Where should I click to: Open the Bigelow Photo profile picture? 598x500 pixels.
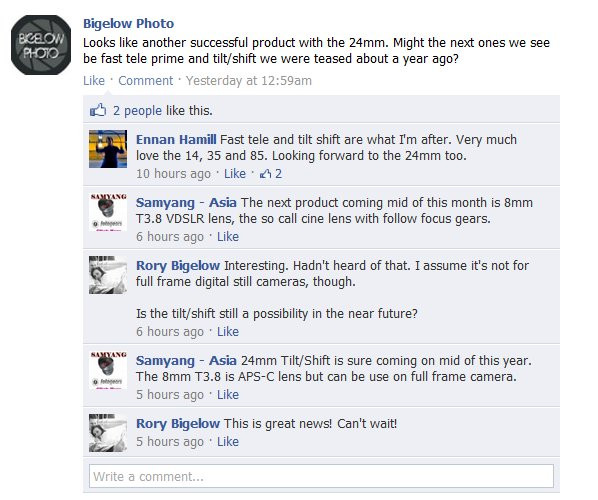(41, 45)
